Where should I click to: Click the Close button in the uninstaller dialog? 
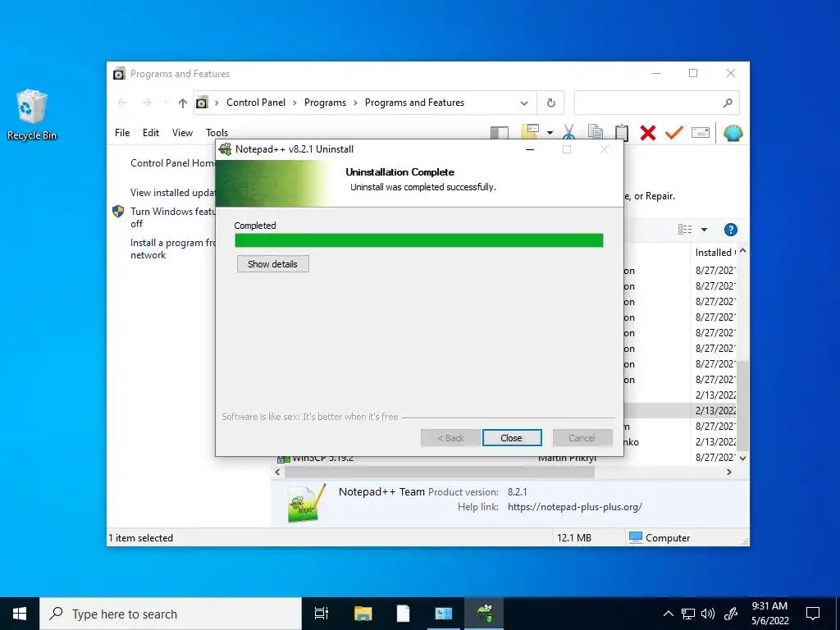tap(512, 438)
